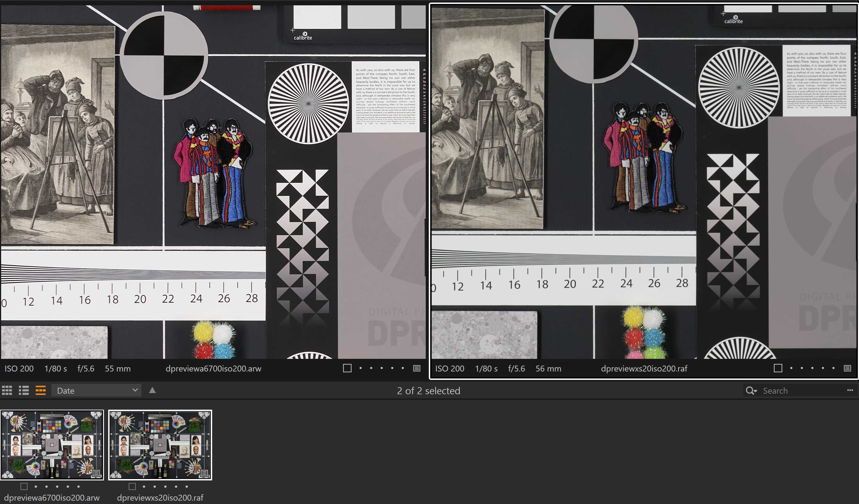
Task: Click dpreviewxs20iso200.raf filename in viewer bar
Action: (644, 368)
